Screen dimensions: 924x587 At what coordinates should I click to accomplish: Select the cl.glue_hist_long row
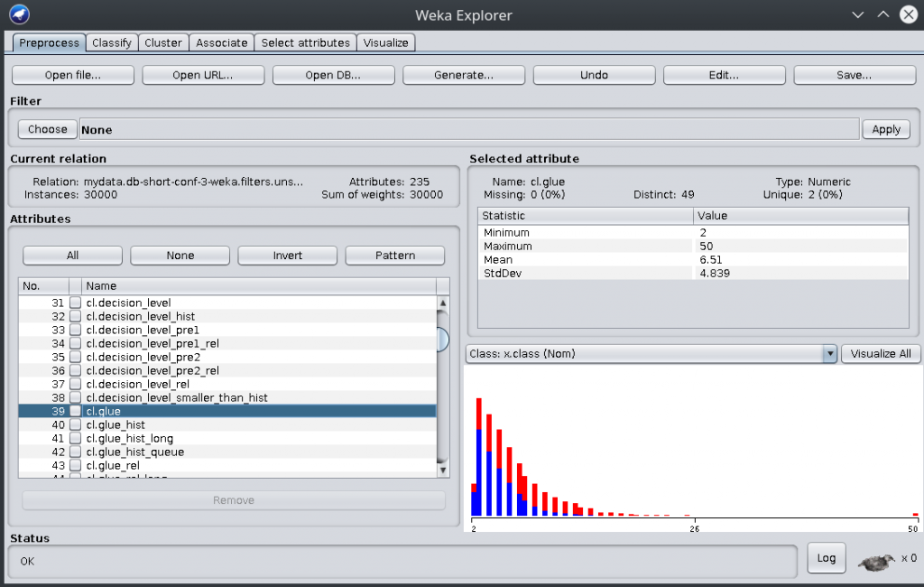pyautogui.click(x=227, y=438)
